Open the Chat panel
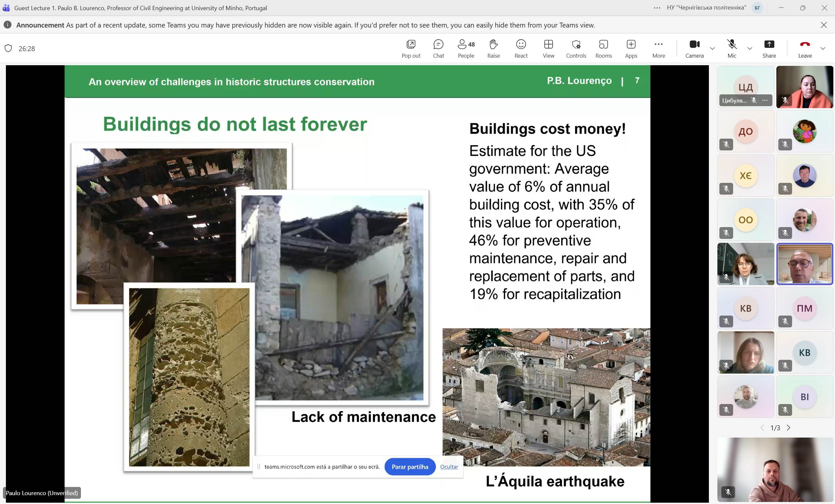 (438, 48)
